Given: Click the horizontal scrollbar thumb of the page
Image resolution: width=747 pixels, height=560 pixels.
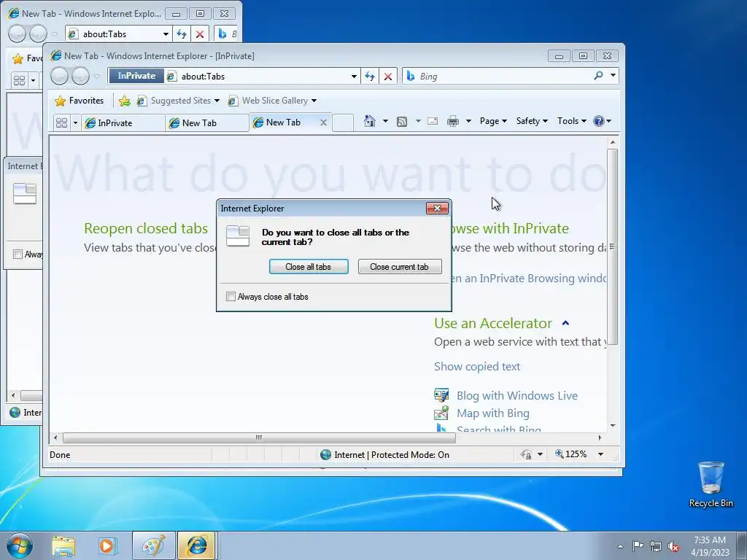Looking at the screenshot, I should click(x=259, y=437).
